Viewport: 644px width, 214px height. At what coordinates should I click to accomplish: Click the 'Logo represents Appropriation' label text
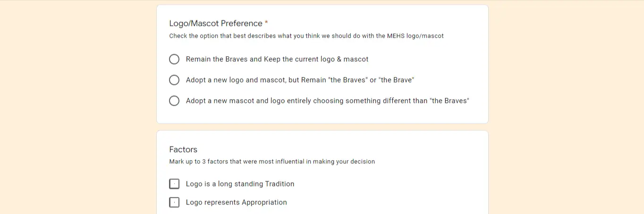(x=237, y=202)
